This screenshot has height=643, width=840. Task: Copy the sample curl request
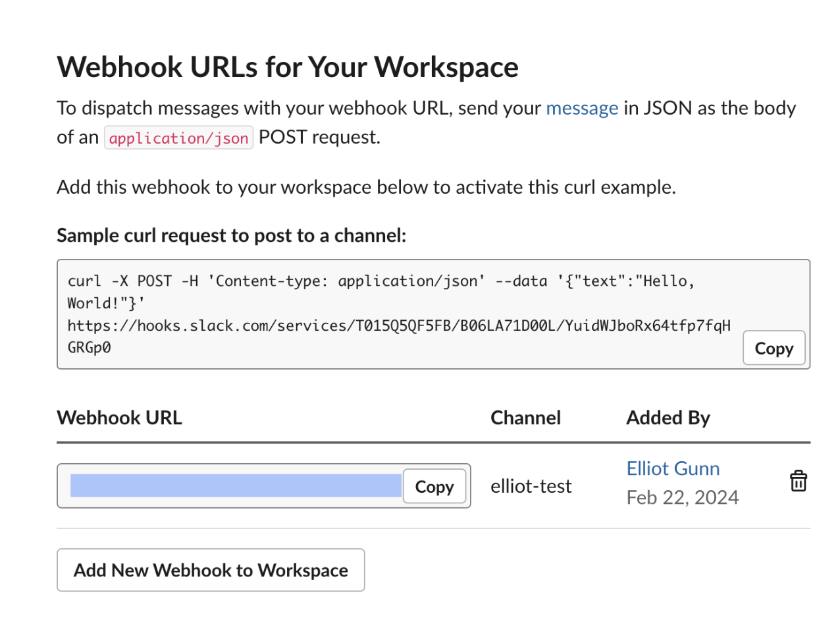click(x=774, y=348)
